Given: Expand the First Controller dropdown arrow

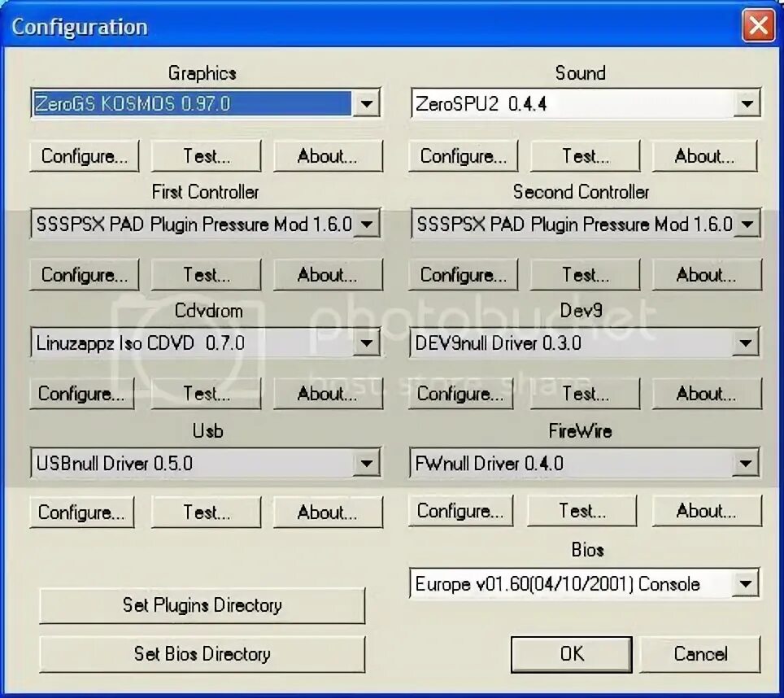Looking at the screenshot, I should coord(367,224).
